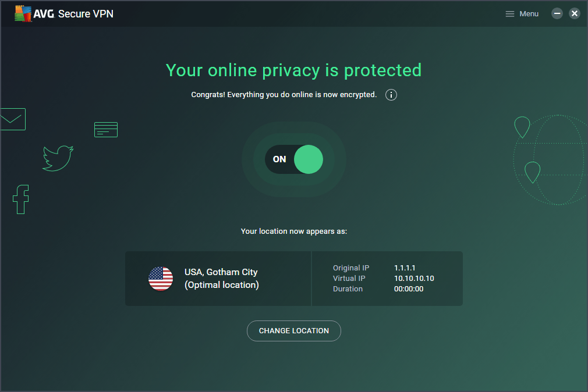Click the upper map pin on the globe graphic
This screenshot has width=588, height=392.
[x=522, y=127]
